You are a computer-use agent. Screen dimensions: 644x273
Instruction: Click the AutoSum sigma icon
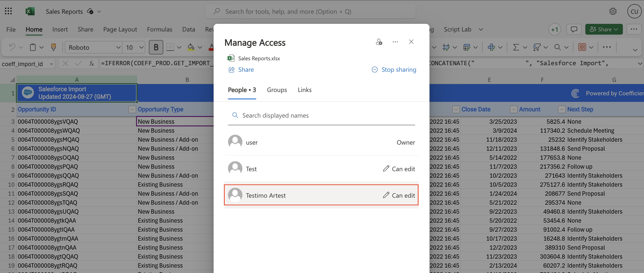tap(516, 47)
